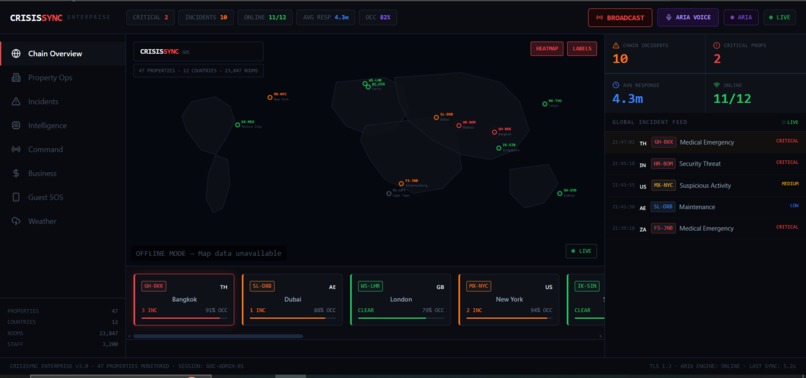Click the Property Ops building icon
The height and width of the screenshot is (378, 806).
(x=16, y=78)
